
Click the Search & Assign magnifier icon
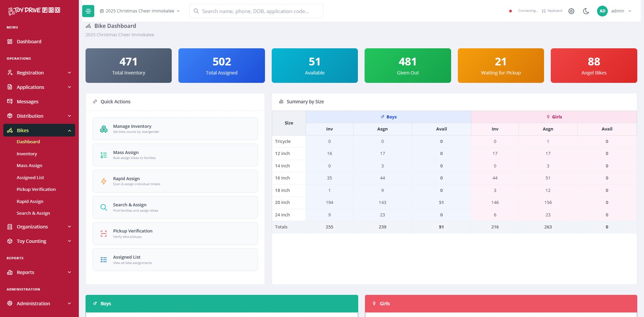pos(104,207)
